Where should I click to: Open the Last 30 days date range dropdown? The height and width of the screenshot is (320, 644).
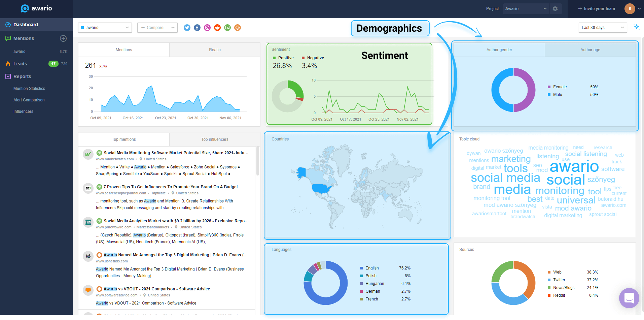click(603, 28)
